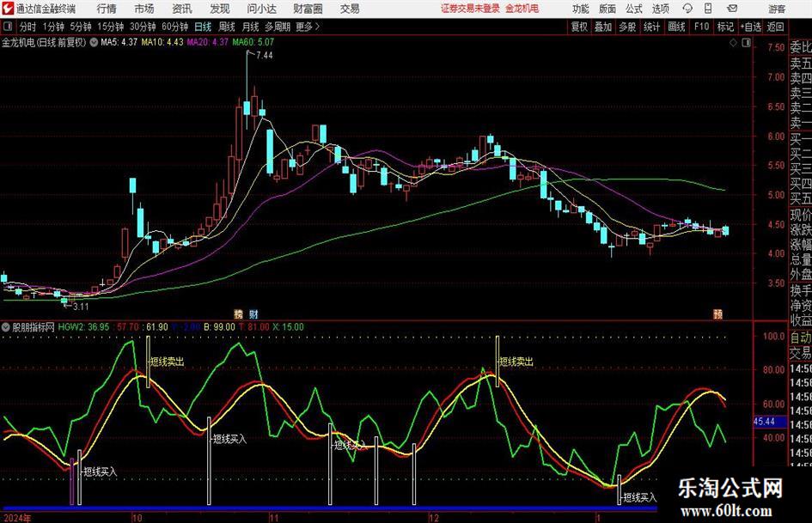
Task: Click the F10 company info button
Action: 701,27
